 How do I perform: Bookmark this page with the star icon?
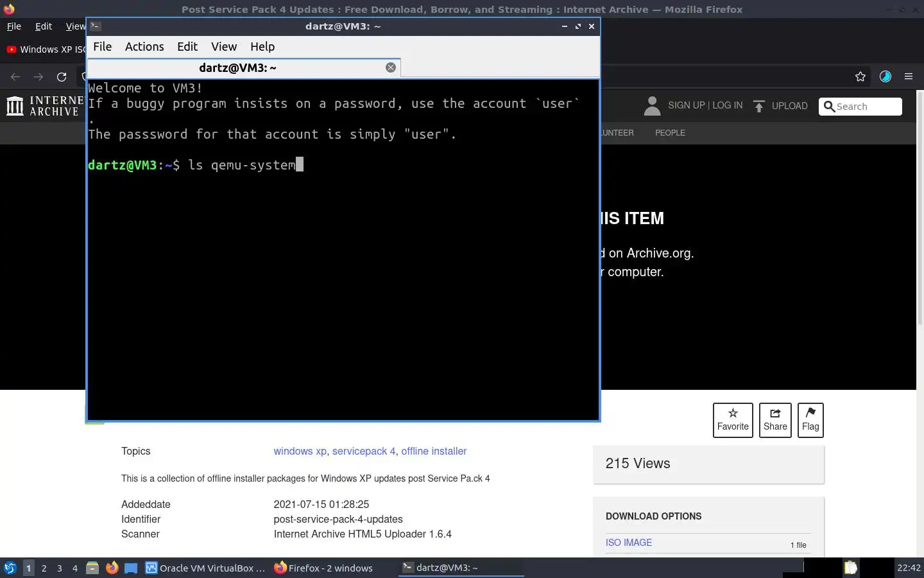[x=860, y=77]
